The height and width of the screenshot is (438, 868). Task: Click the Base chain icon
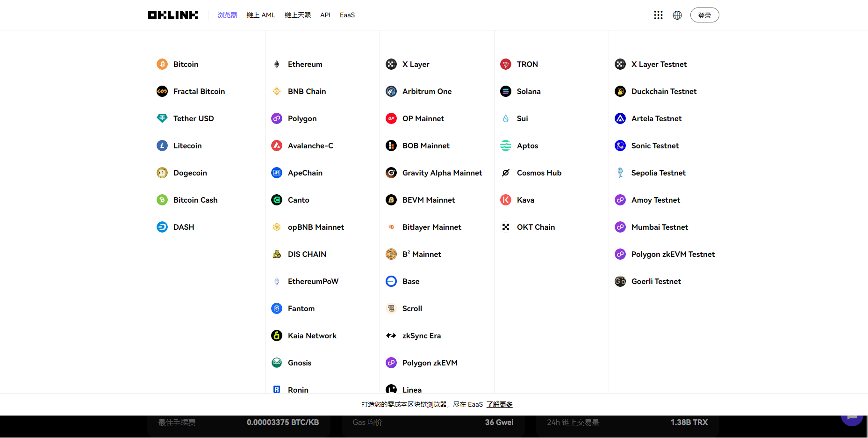pyautogui.click(x=391, y=281)
